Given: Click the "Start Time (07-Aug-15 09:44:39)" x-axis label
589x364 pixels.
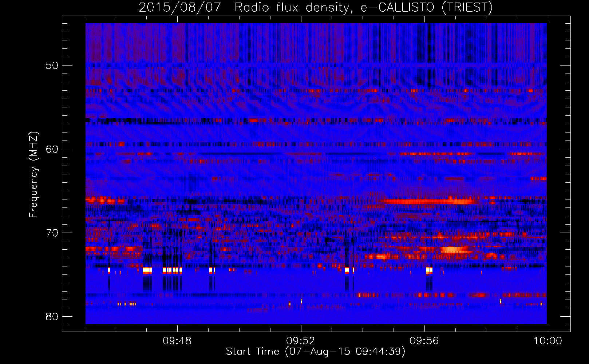Looking at the screenshot, I should pos(316,352).
